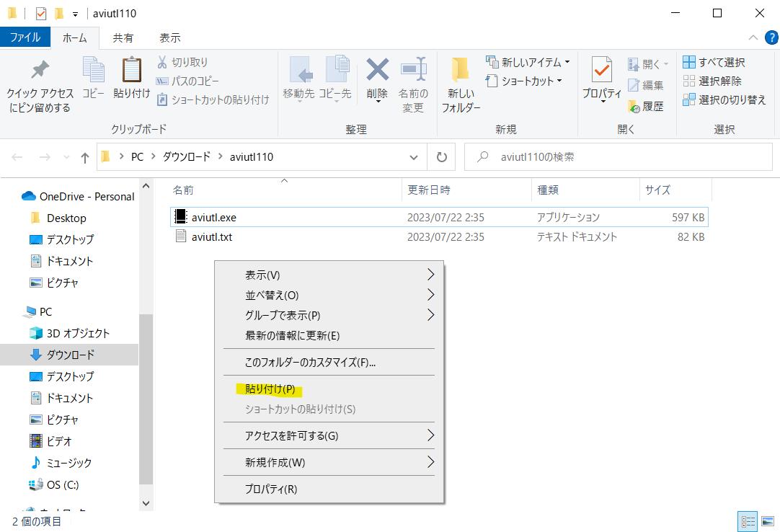
Task: Select aviutl.txt file
Action: [439, 237]
